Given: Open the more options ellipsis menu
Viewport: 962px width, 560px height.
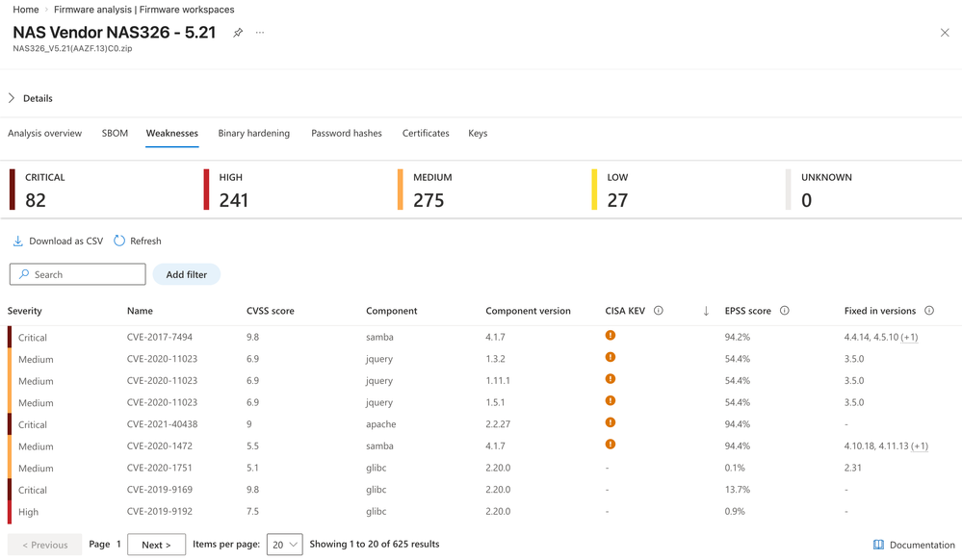Looking at the screenshot, I should (260, 33).
